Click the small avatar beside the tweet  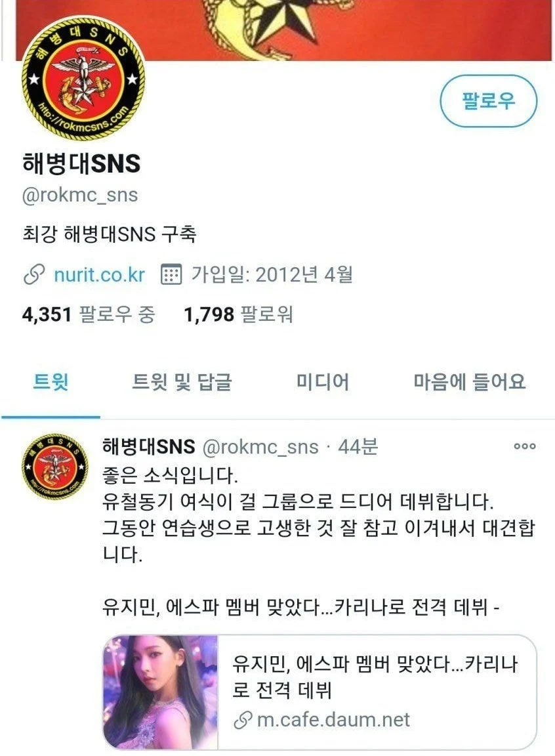tap(55, 466)
